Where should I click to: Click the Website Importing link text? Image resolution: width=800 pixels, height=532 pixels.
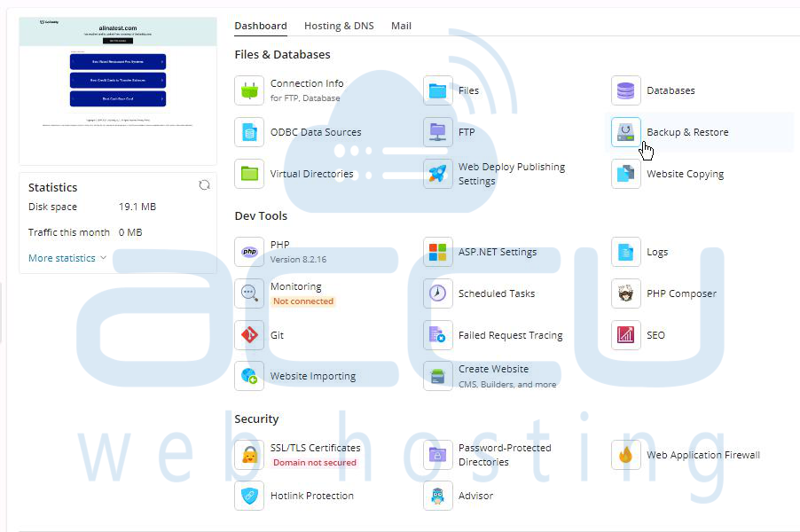(313, 376)
